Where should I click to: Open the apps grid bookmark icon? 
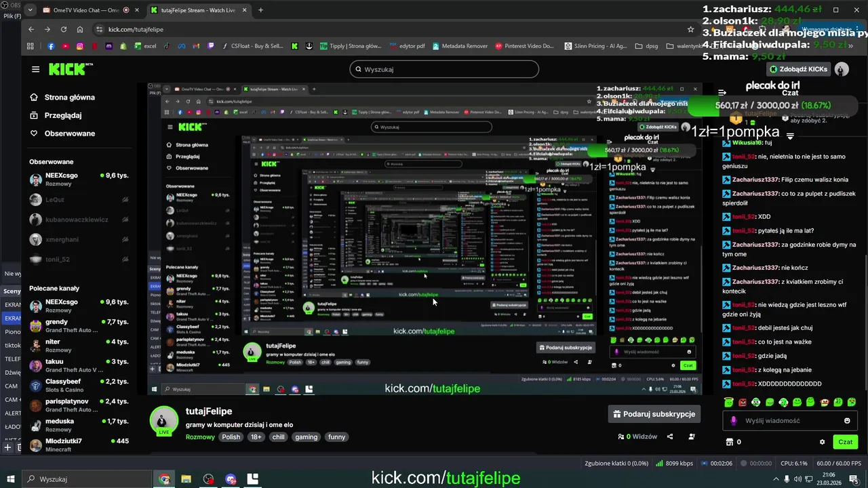click(30, 46)
